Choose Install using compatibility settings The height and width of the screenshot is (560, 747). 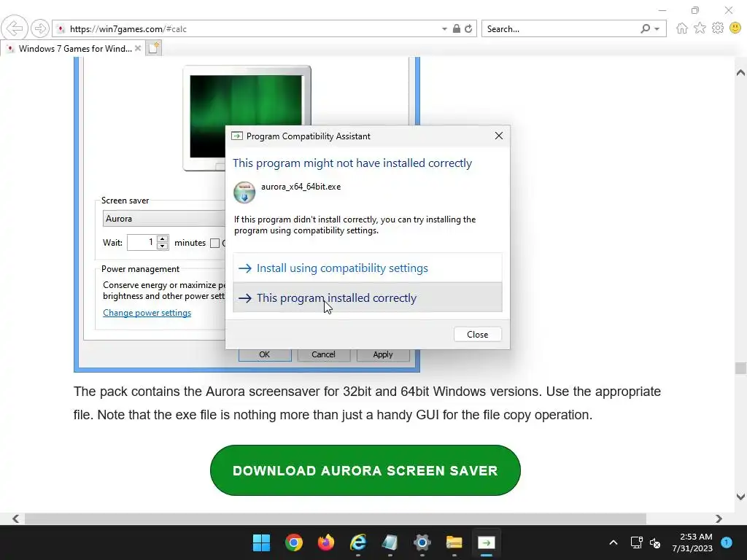pos(368,268)
